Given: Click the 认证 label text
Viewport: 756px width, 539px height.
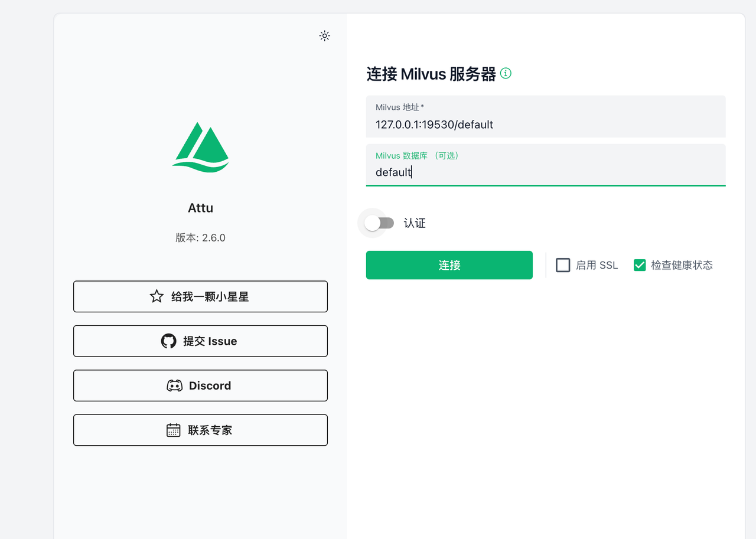Looking at the screenshot, I should 415,223.
